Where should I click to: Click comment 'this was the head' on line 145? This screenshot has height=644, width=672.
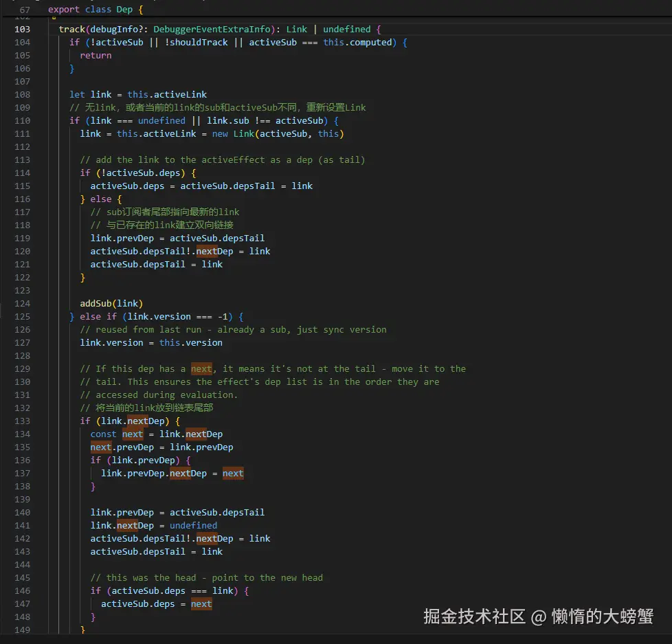point(151,578)
